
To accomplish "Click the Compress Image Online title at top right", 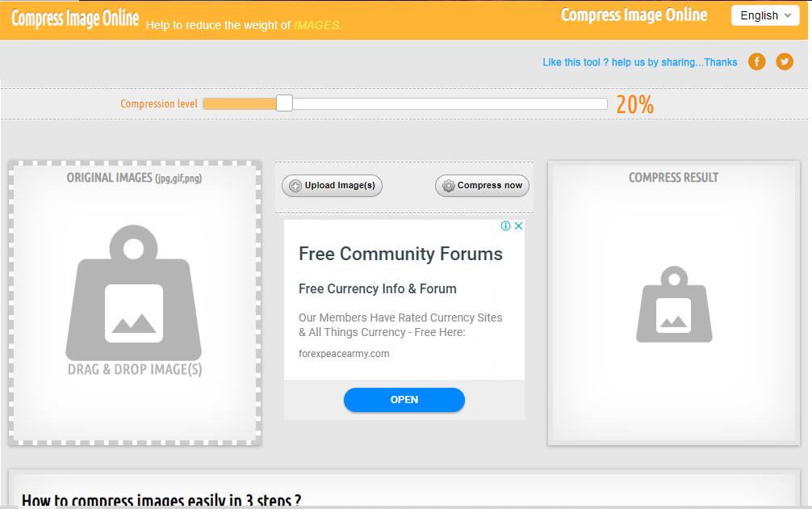I will click(634, 15).
